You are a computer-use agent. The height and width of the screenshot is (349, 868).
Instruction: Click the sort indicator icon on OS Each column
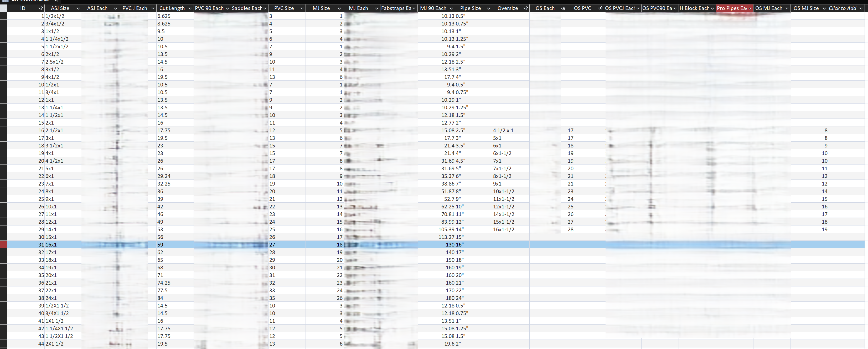(563, 8)
